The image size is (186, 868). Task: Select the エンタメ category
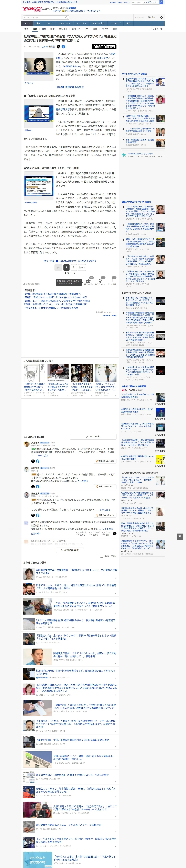click(63, 29)
